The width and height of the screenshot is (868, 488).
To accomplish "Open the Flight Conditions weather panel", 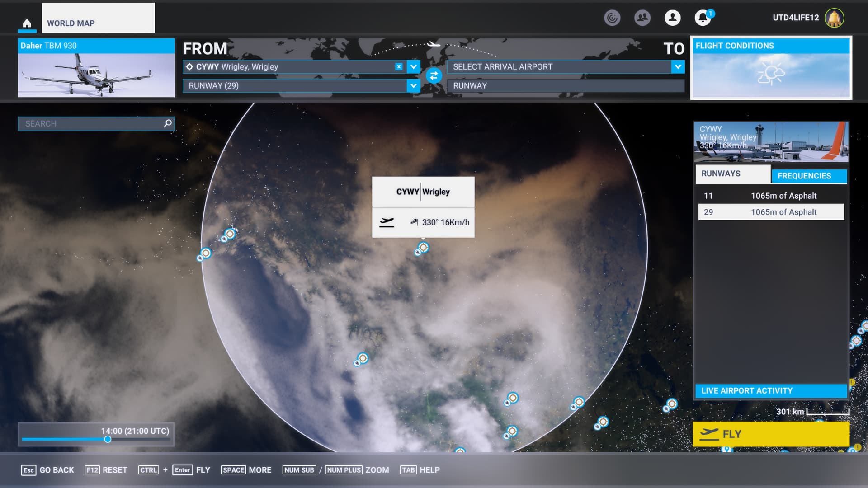I will 771,68.
